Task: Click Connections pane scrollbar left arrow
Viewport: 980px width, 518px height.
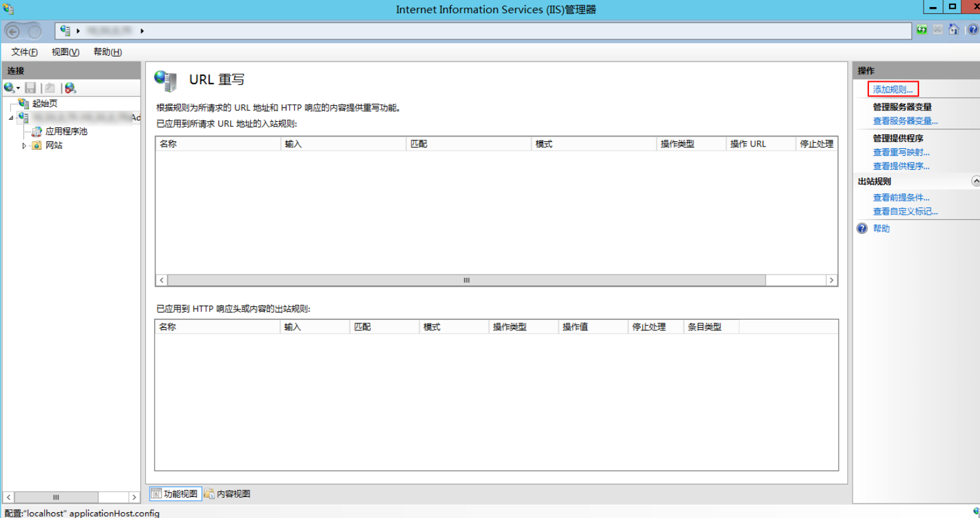Action: click(9, 497)
